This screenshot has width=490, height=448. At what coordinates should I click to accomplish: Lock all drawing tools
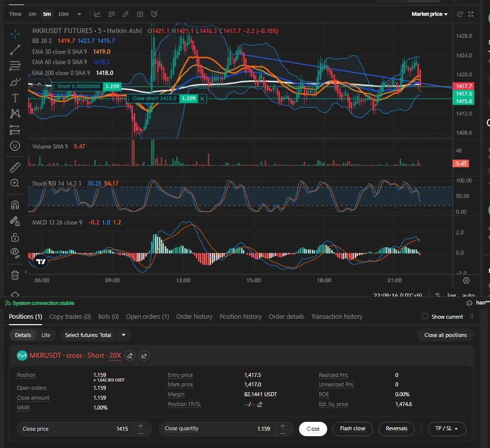[x=15, y=237]
